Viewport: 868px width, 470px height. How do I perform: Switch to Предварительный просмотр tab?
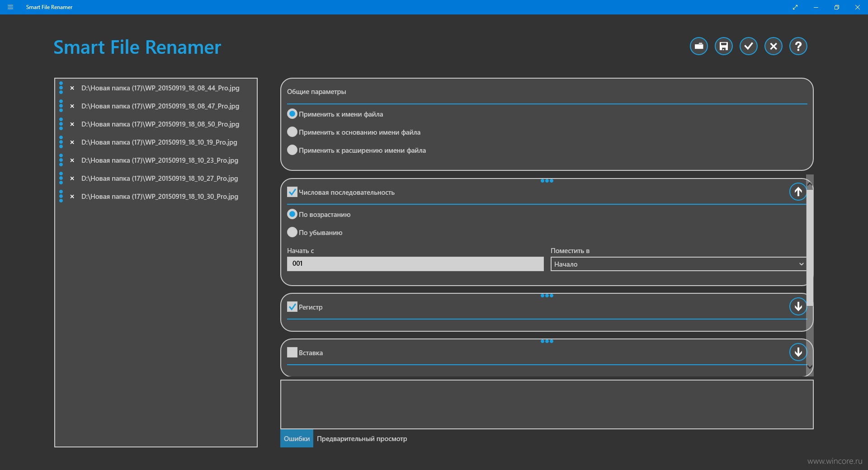pyautogui.click(x=362, y=439)
